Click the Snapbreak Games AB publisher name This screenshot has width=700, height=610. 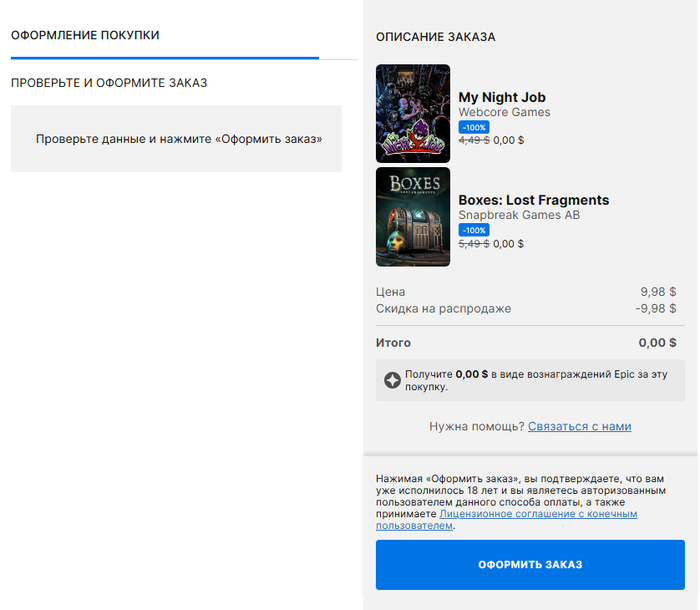pos(519,215)
